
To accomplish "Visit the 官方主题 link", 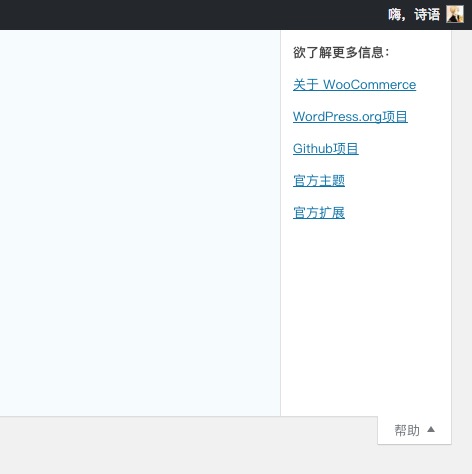I will tap(319, 181).
